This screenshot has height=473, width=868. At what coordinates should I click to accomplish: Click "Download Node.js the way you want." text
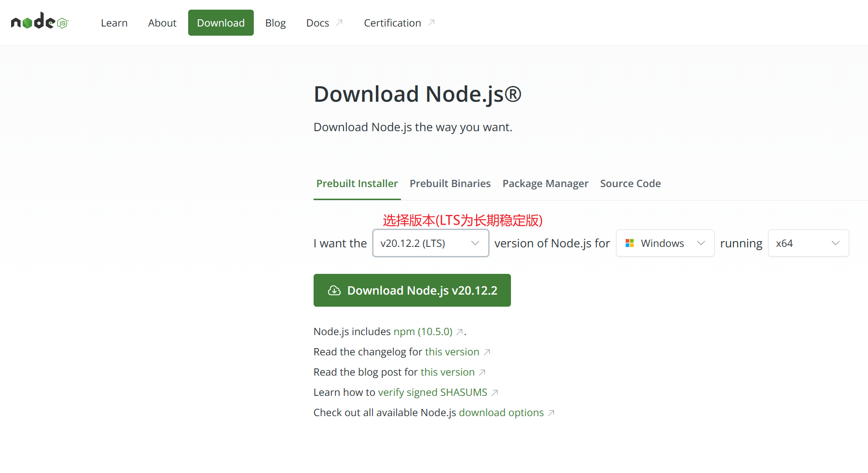point(413,127)
